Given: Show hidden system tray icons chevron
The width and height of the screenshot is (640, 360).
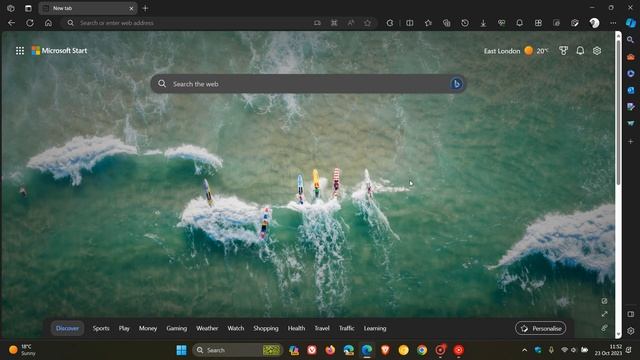Looking at the screenshot, I should [524, 350].
